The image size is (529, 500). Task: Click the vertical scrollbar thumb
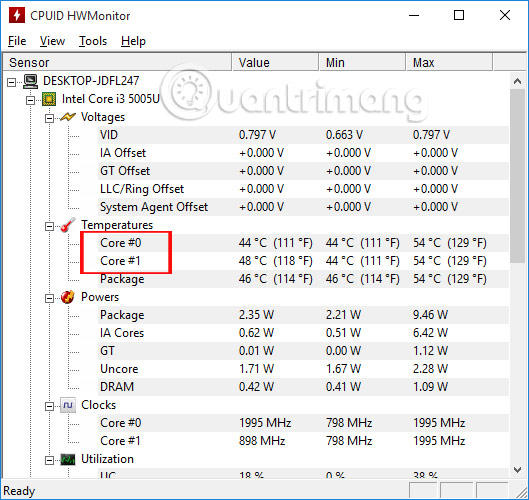[x=518, y=175]
